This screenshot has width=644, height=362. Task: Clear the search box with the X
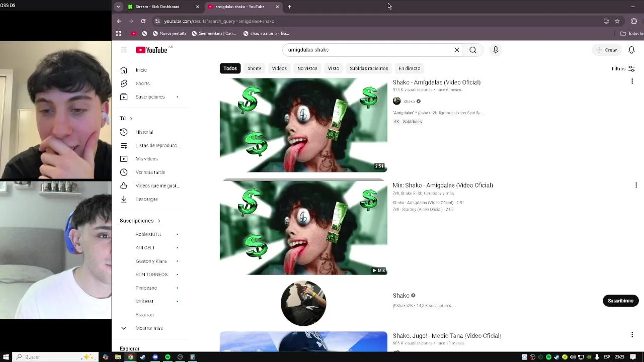pos(457,50)
